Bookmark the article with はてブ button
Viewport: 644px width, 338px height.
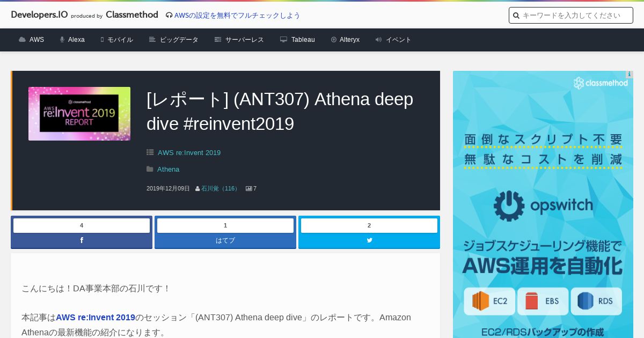pos(225,240)
